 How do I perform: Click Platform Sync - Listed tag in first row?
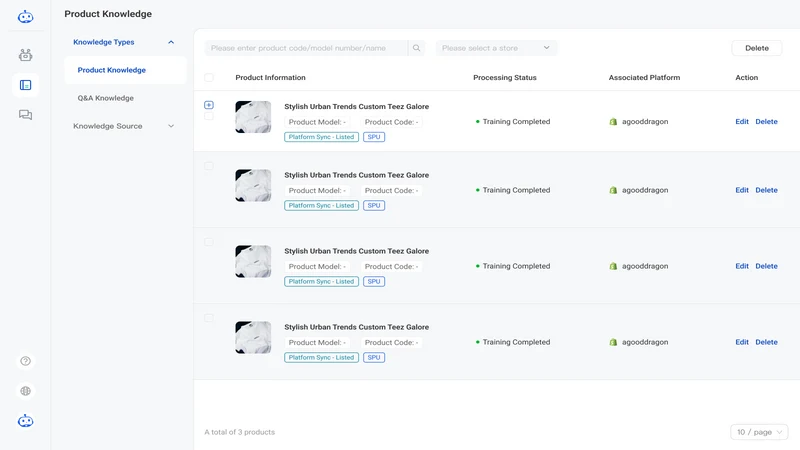point(321,137)
